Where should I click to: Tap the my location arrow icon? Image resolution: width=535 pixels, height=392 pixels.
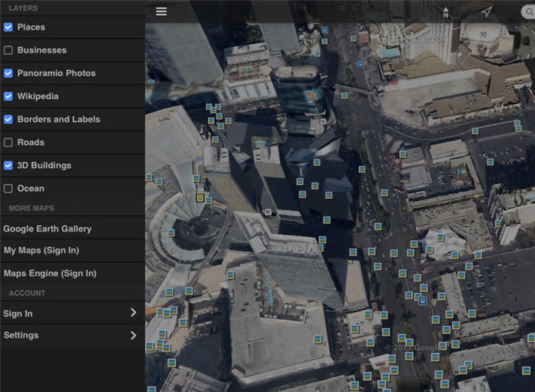[x=487, y=12]
